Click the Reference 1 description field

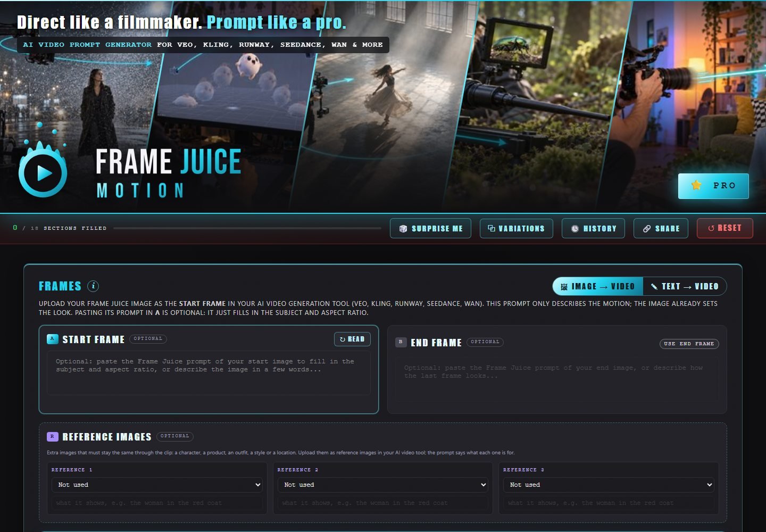point(157,503)
